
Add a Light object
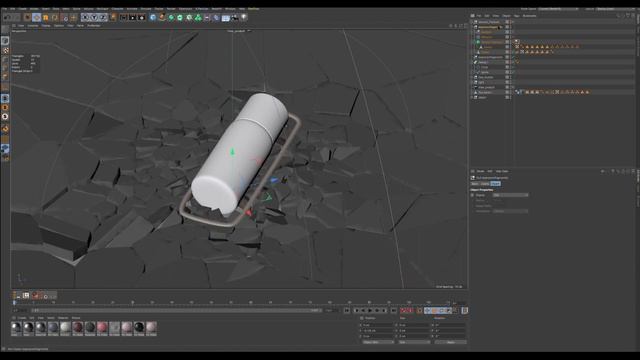244,18
